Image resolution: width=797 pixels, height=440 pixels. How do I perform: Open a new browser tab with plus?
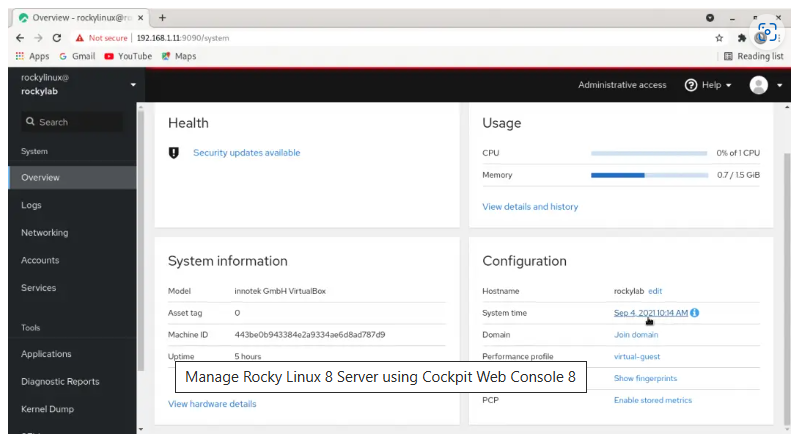tap(162, 18)
